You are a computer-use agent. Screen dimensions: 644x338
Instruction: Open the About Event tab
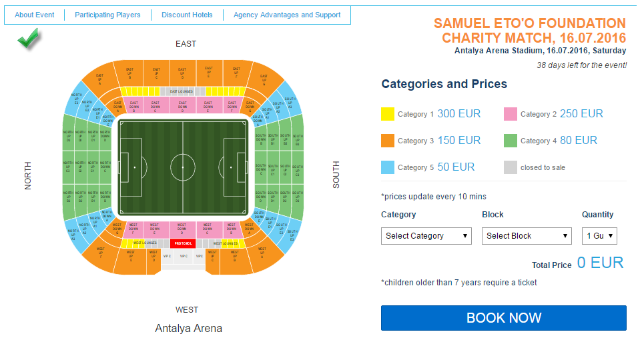point(35,15)
